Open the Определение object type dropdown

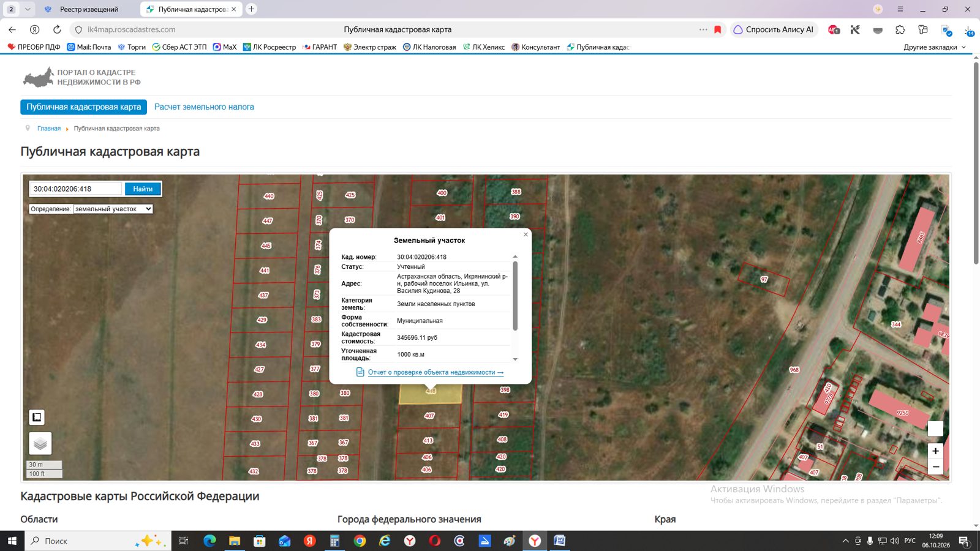[113, 209]
